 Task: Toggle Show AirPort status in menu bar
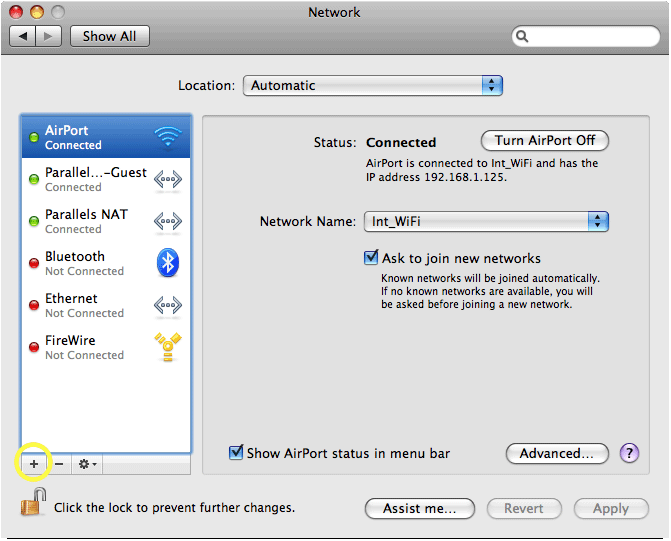(236, 453)
